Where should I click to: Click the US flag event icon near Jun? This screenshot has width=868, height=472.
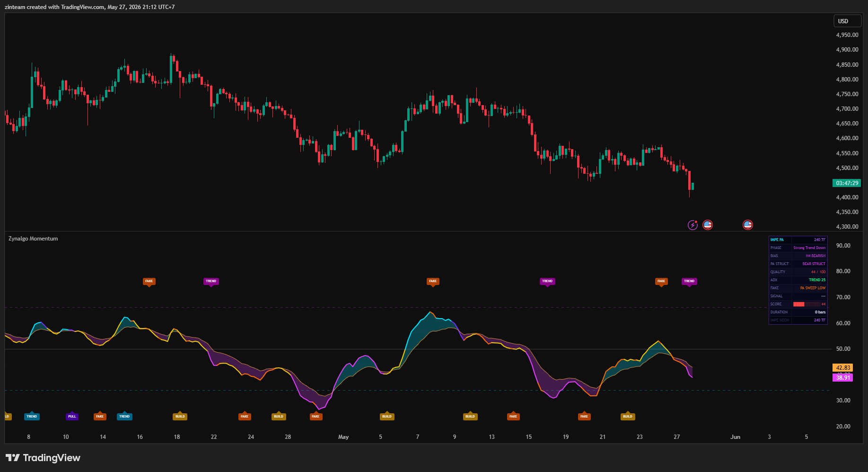[x=748, y=225]
